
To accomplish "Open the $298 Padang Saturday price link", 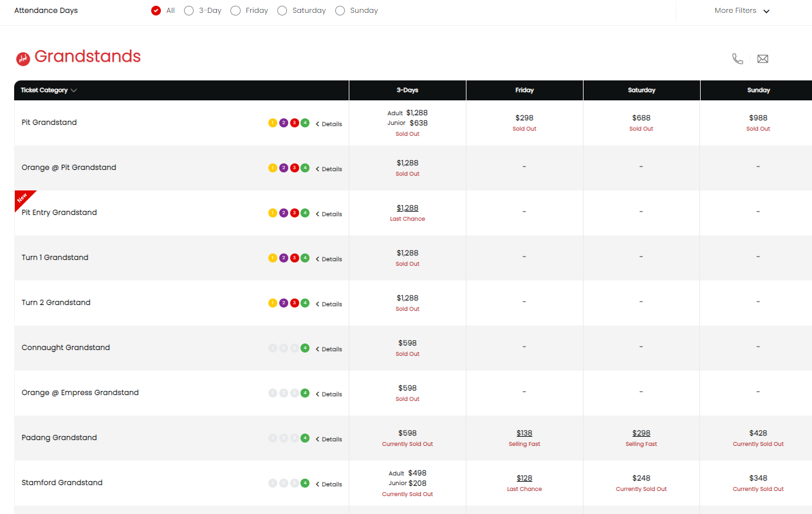I will [641, 433].
